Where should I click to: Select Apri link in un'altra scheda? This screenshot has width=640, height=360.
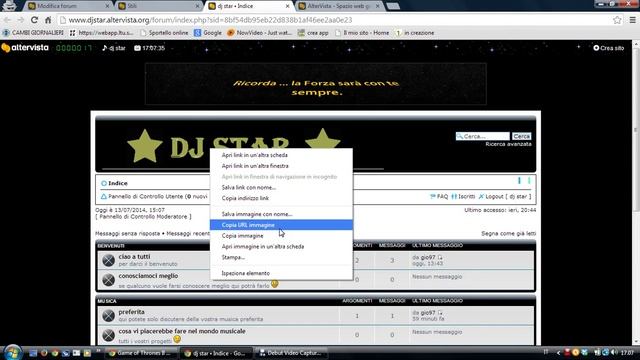[281, 155]
